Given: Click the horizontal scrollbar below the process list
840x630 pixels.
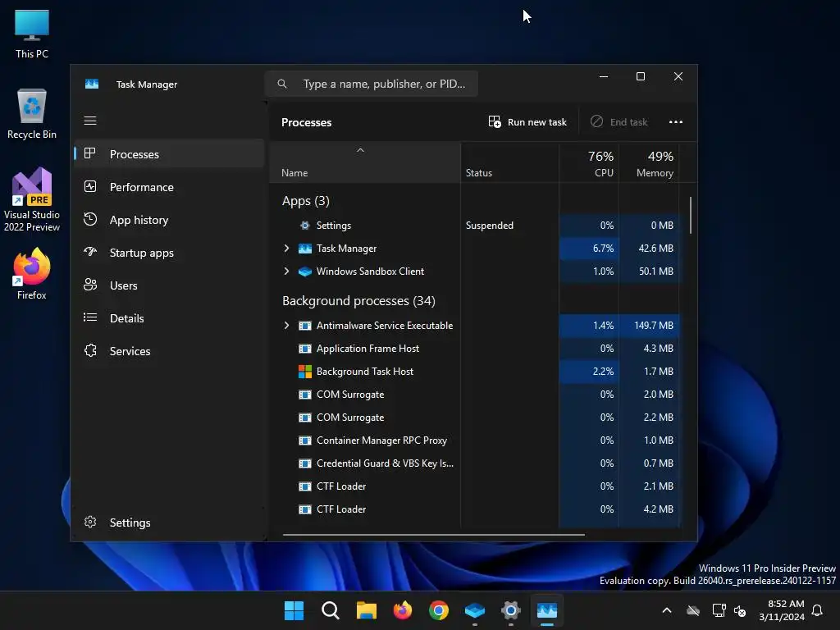Looking at the screenshot, I should pos(433,534).
